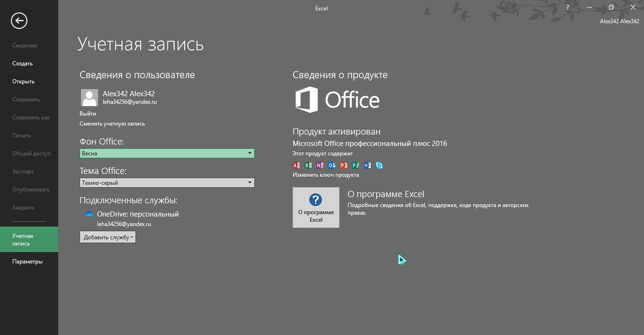Select Сохранить in the sidebar

tap(26, 99)
